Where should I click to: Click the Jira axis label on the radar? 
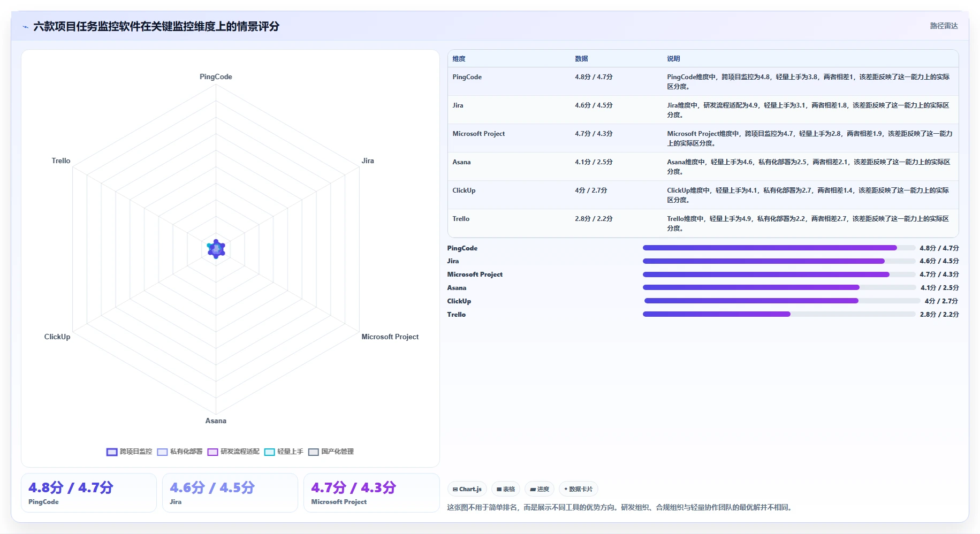click(x=368, y=161)
